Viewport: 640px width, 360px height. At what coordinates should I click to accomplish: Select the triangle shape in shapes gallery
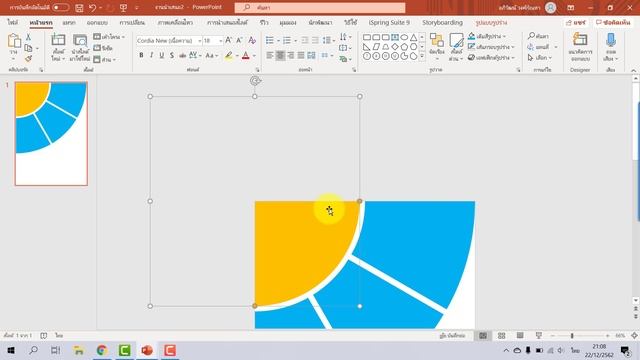[x=413, y=37]
